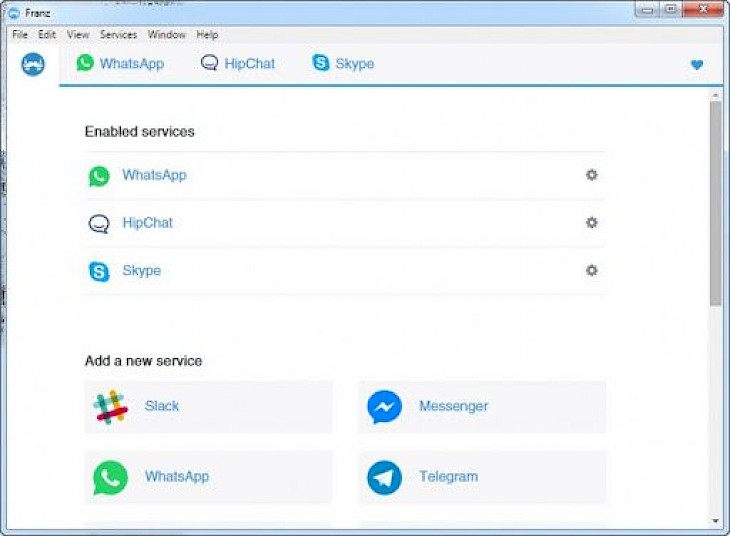Click Skype link in enabled services

coord(142,271)
